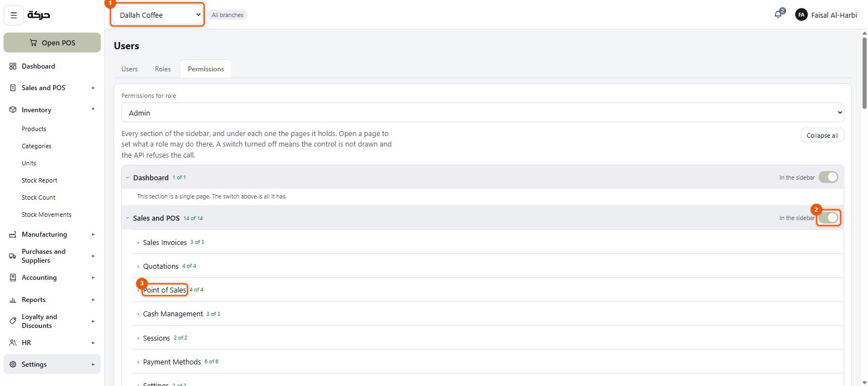Select the Permissions tab
Image resolution: width=868 pixels, height=386 pixels.
point(206,69)
